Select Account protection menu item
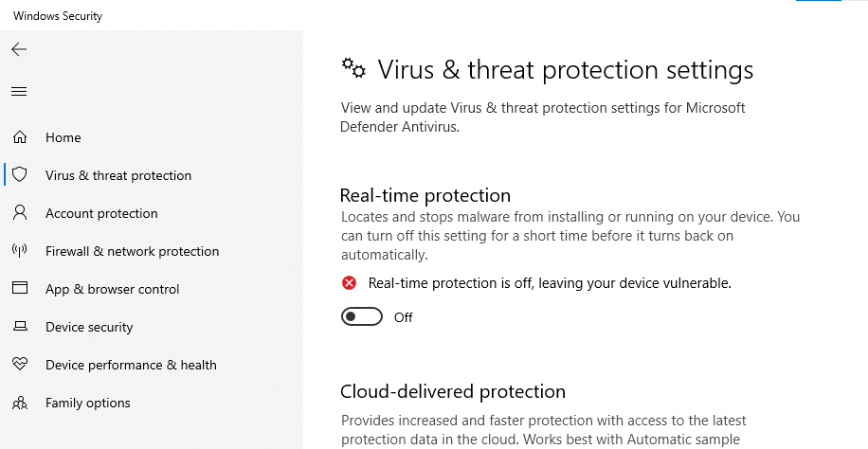This screenshot has width=868, height=449. click(101, 213)
